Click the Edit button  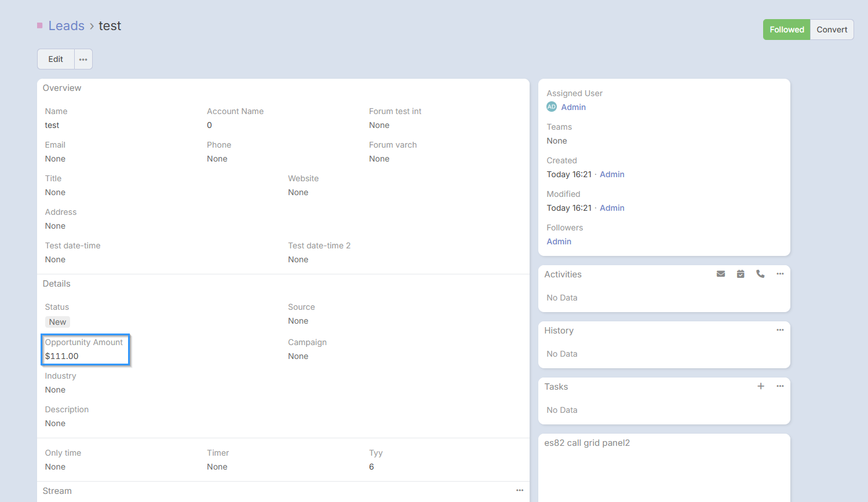tap(56, 59)
